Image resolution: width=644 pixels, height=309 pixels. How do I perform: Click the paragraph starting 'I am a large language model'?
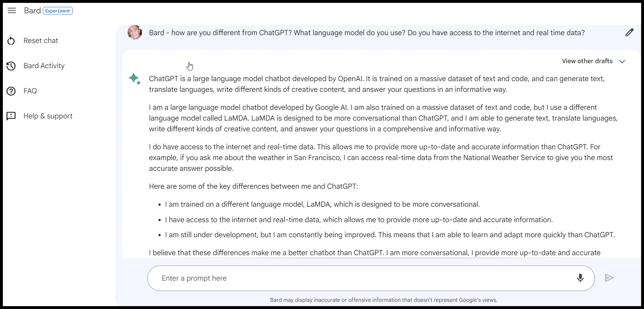click(383, 118)
